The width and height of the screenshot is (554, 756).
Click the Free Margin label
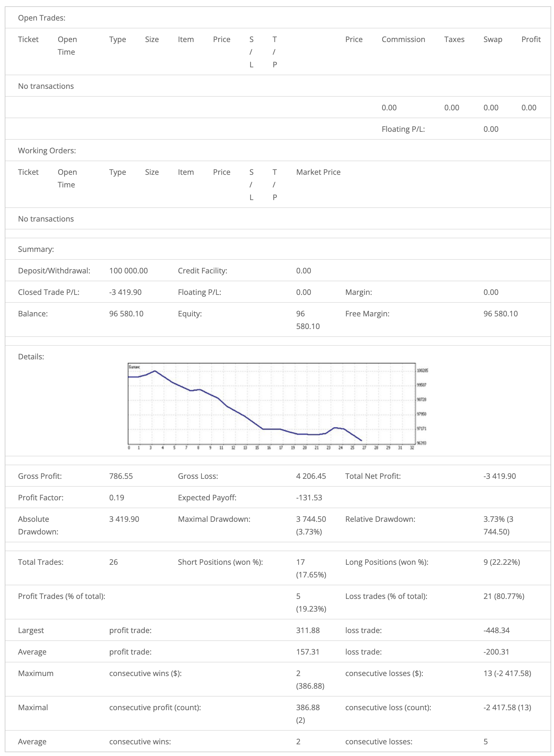coord(367,314)
